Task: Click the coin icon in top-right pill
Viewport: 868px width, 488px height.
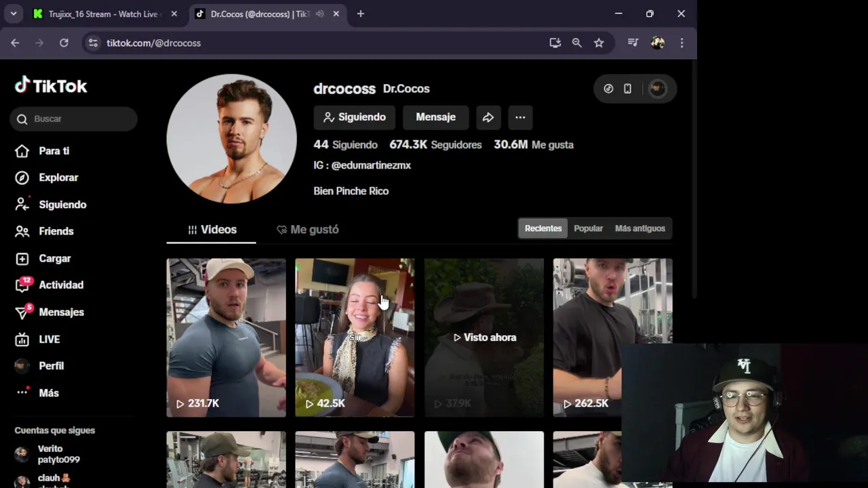Action: point(608,89)
